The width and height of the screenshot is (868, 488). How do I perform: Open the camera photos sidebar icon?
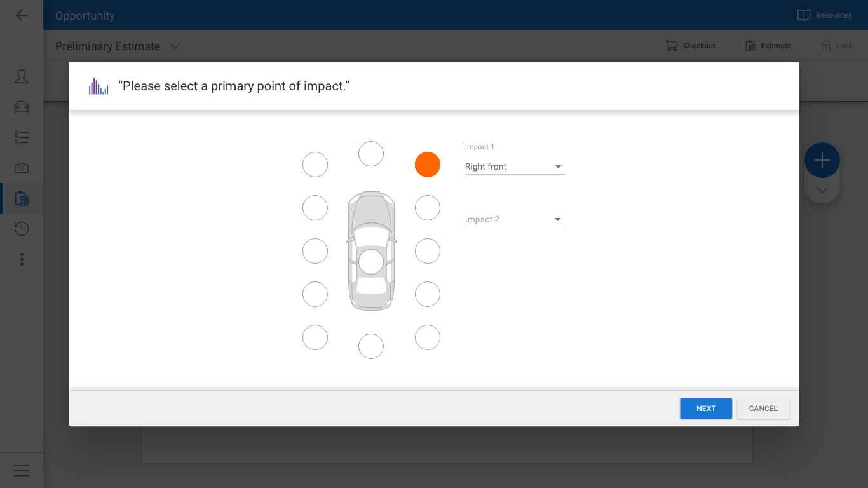pyautogui.click(x=22, y=168)
